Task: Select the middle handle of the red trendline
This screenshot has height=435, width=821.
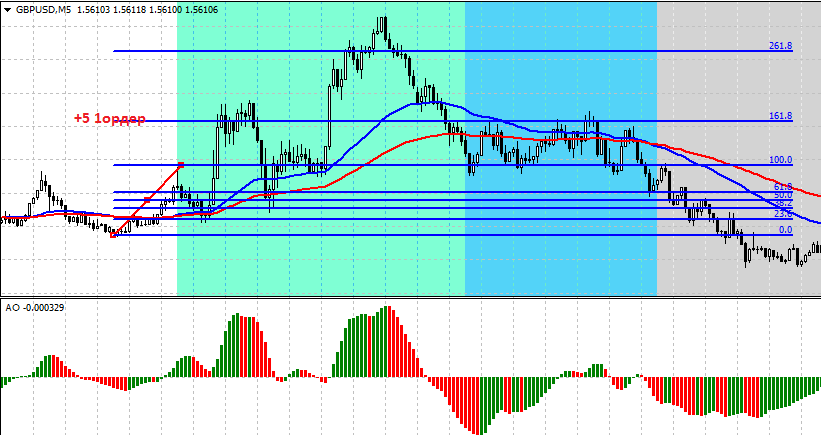Action: (x=147, y=200)
